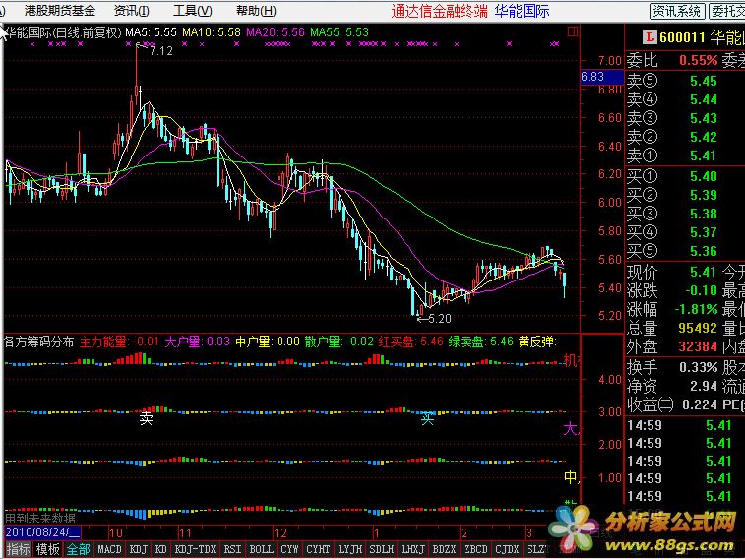
Task: Click the 外盘 32384 value
Action: [698, 346]
